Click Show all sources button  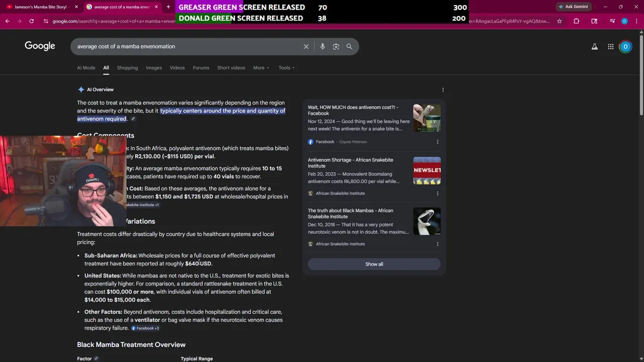374,264
